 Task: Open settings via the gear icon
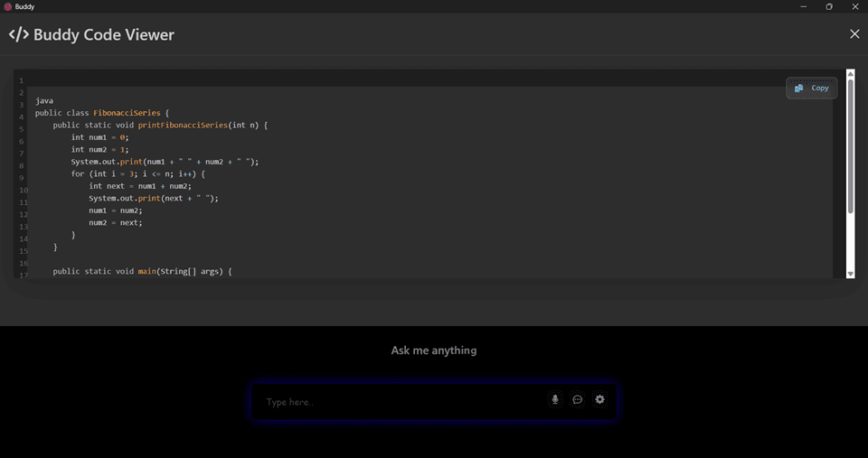click(x=600, y=399)
